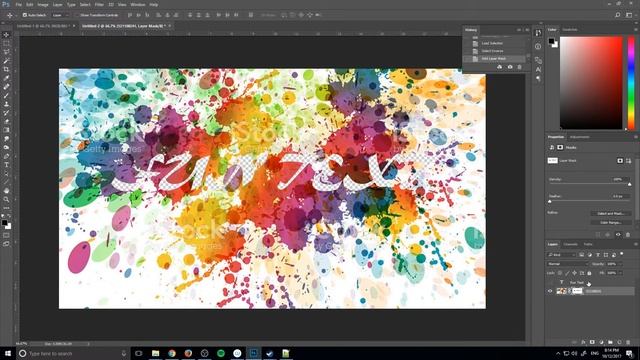Select the Rectangular Marquee tool
Screen dimensions: 640x360
coord(6,43)
